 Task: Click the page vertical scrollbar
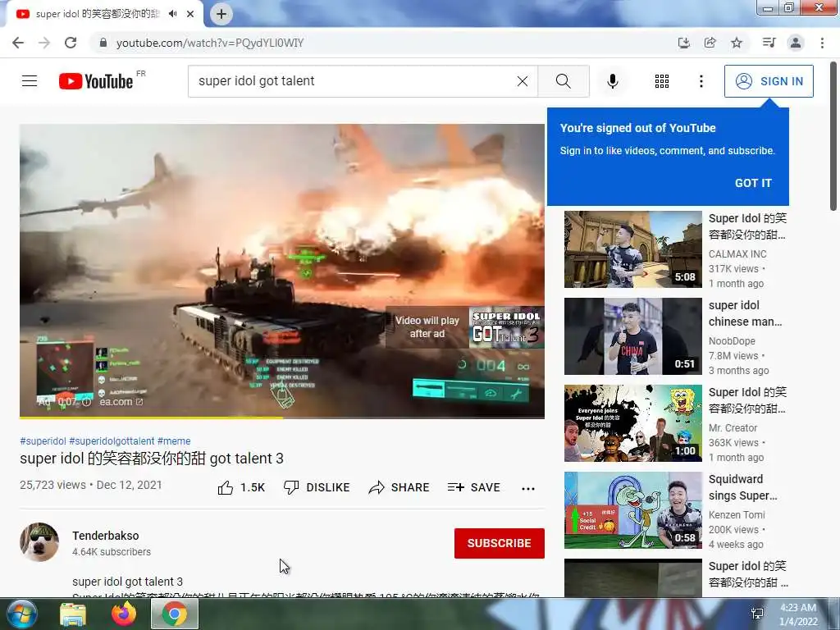pyautogui.click(x=833, y=137)
